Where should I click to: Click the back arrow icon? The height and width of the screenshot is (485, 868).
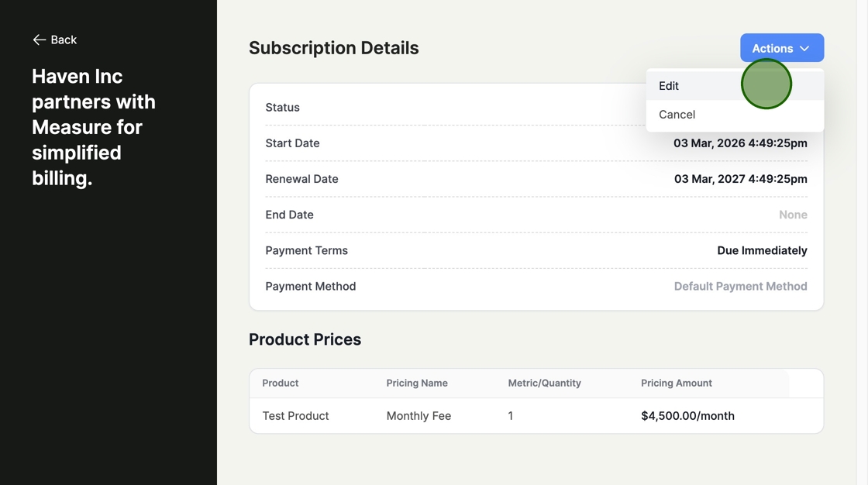pyautogui.click(x=39, y=40)
